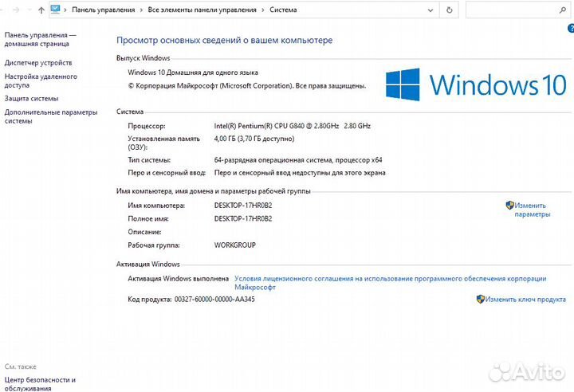Viewport: 574px width, 392px height.
Task: Expand chevron after Панель управления breadcrumb
Action: click(x=141, y=10)
